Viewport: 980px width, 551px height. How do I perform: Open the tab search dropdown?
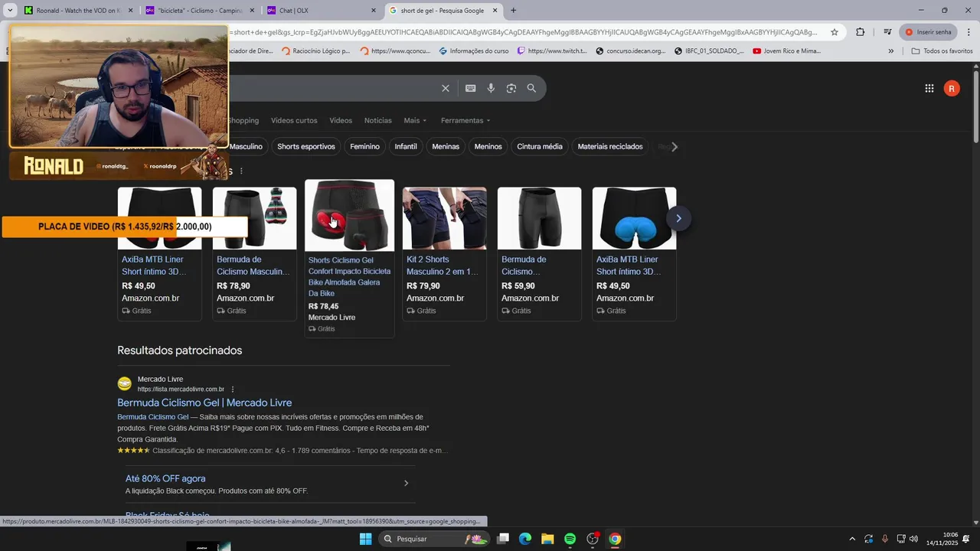click(x=10, y=11)
